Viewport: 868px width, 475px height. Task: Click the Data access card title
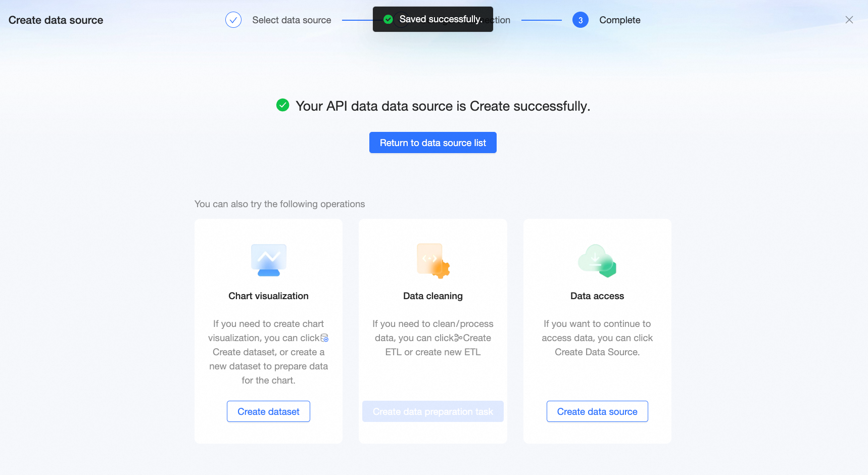coord(597,296)
